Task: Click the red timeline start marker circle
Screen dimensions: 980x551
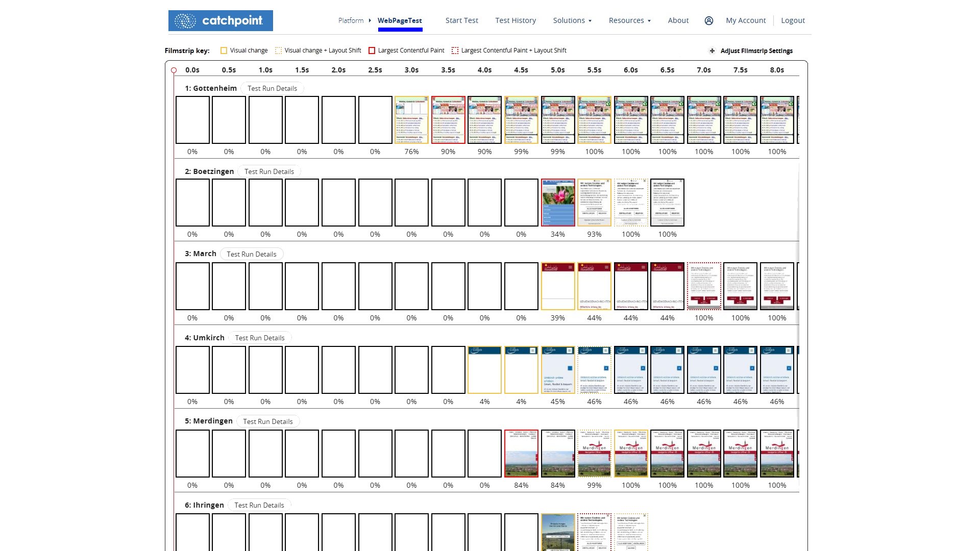Action: point(174,70)
